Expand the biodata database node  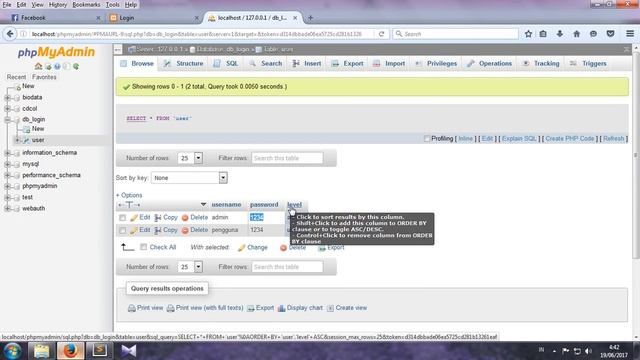pyautogui.click(x=7, y=98)
